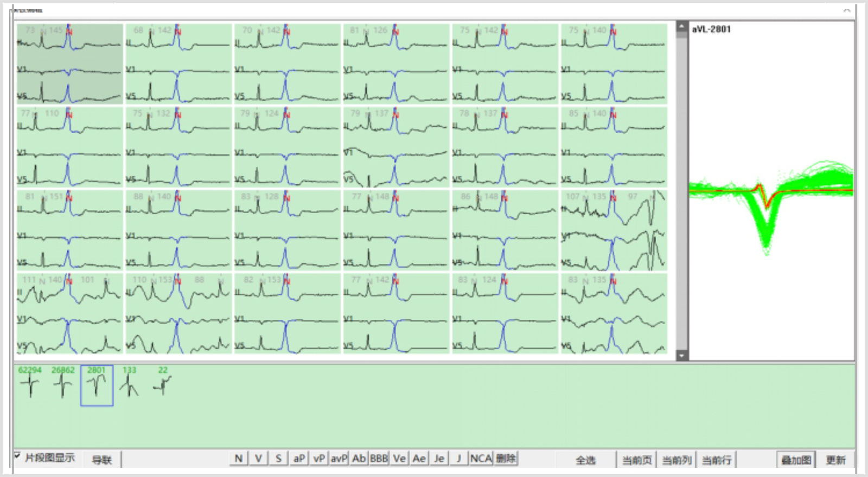This screenshot has height=477, width=868.
Task: Classify beat as V (ventricular)
Action: click(258, 459)
